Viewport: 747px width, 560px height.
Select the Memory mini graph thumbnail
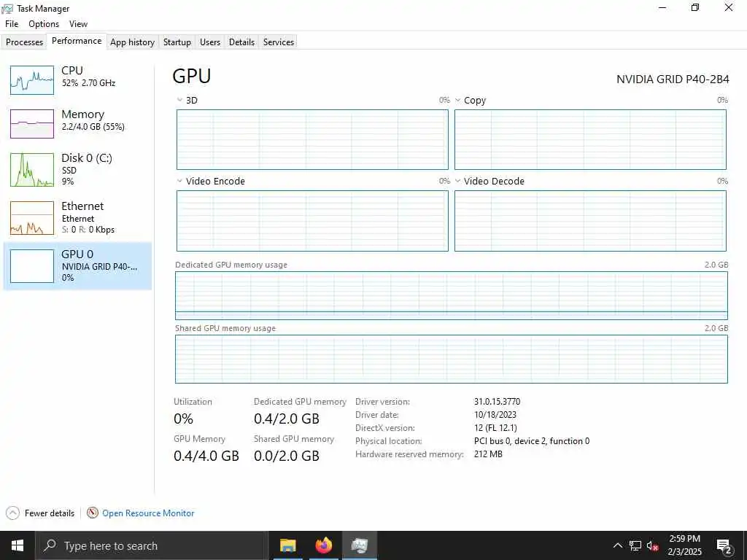click(32, 124)
